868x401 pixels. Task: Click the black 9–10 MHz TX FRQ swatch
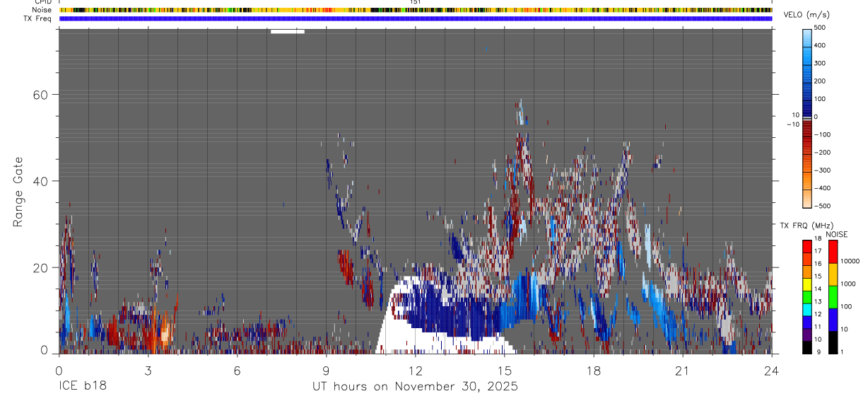[807, 347]
